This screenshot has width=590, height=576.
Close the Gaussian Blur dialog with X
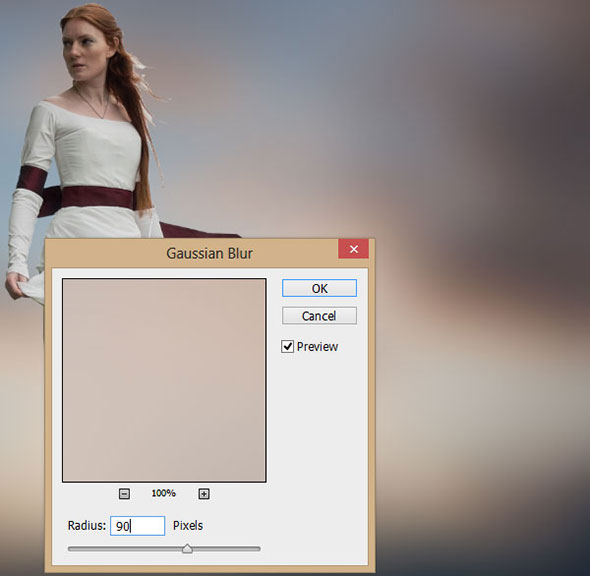353,249
